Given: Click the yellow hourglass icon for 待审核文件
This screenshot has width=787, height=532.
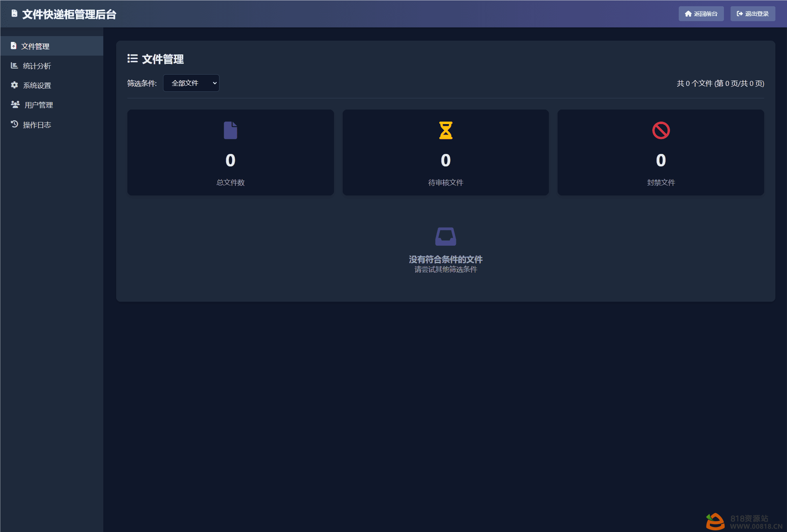Looking at the screenshot, I should (x=445, y=130).
